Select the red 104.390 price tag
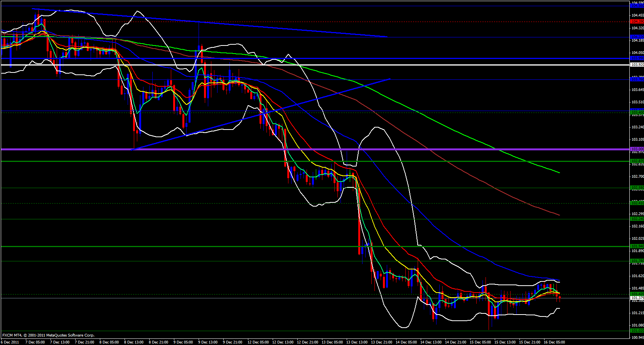Viewport: 644px width, 345px height. click(636, 22)
